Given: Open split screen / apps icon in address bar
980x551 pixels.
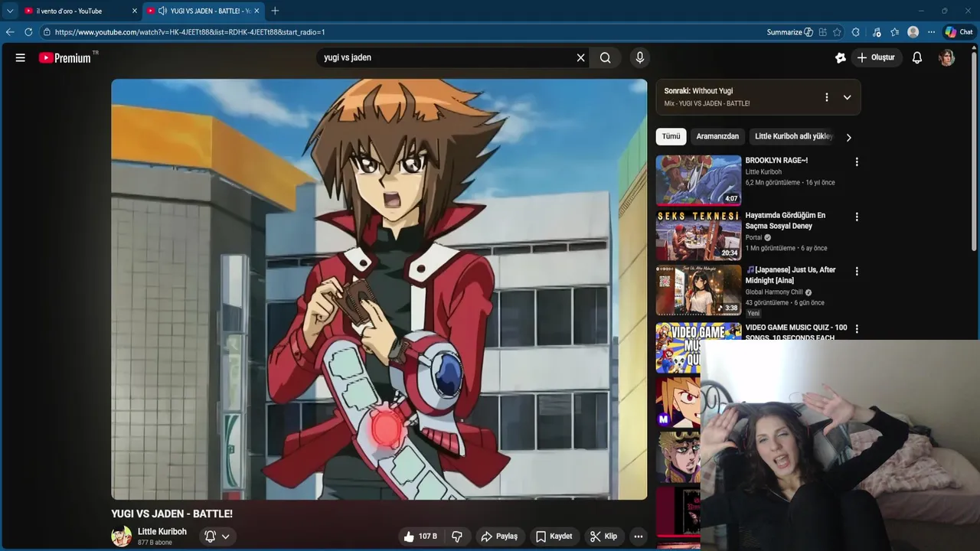Looking at the screenshot, I should [x=822, y=32].
